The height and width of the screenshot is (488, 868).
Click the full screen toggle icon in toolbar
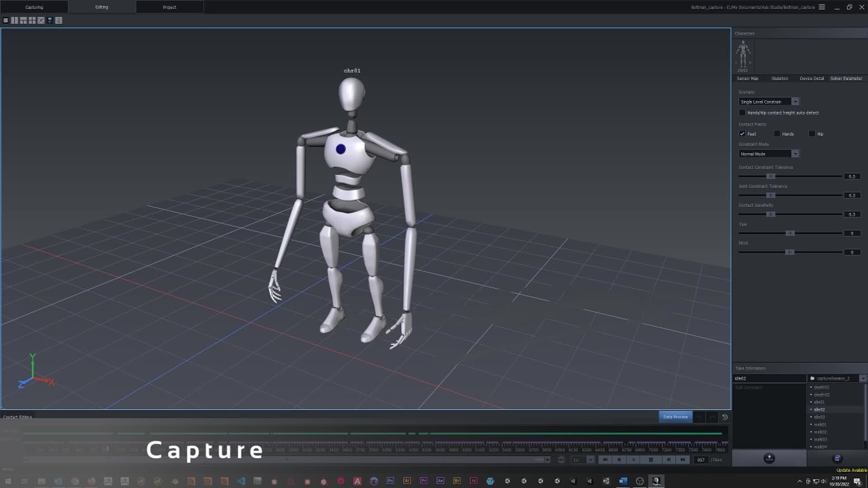tap(41, 20)
